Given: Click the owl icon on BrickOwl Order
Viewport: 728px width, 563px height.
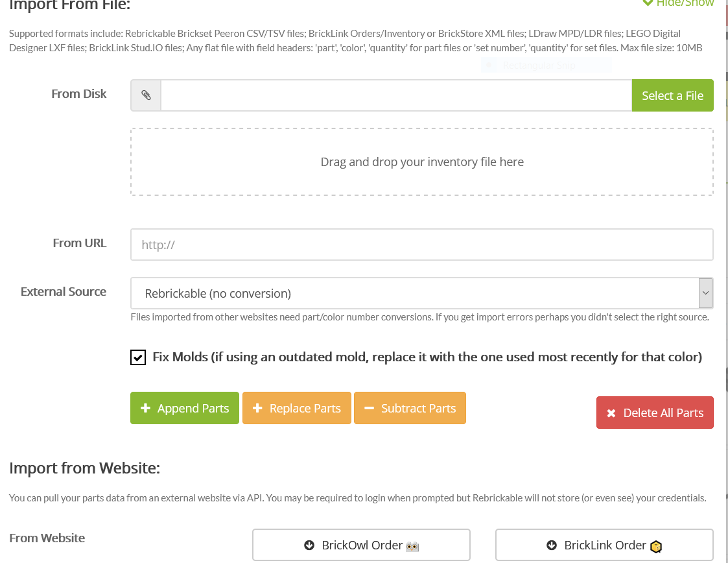Looking at the screenshot, I should pyautogui.click(x=412, y=546).
